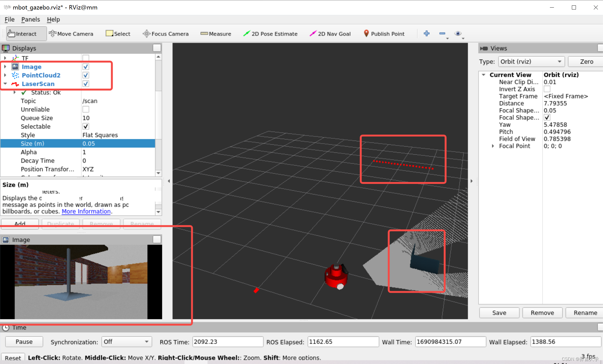603x364 pixels.
Task: Select the Measure tool
Action: click(215, 34)
